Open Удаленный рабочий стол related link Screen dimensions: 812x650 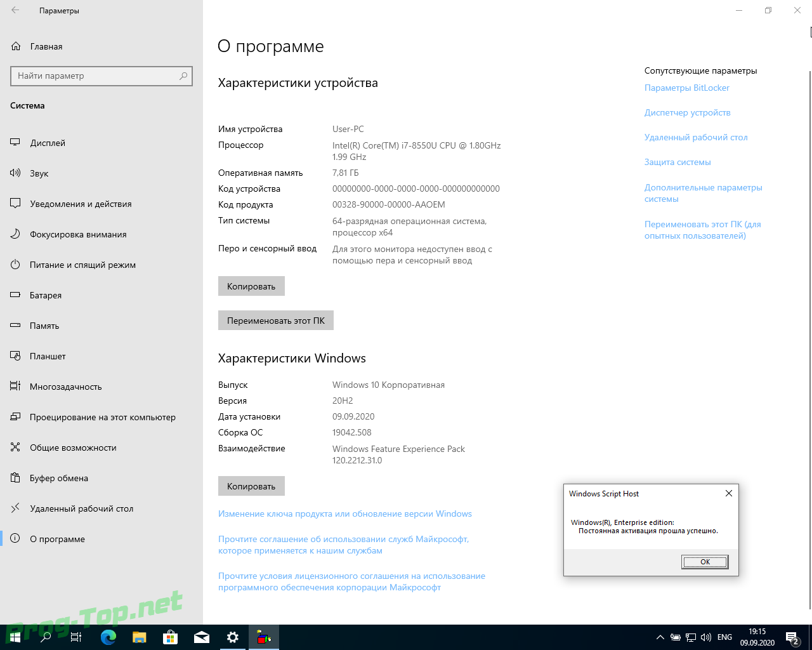tap(696, 137)
